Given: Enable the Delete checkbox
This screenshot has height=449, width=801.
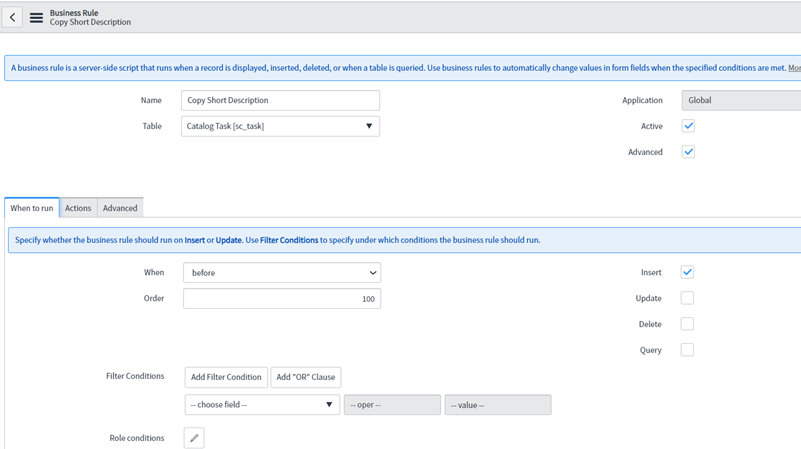Looking at the screenshot, I should pos(687,324).
